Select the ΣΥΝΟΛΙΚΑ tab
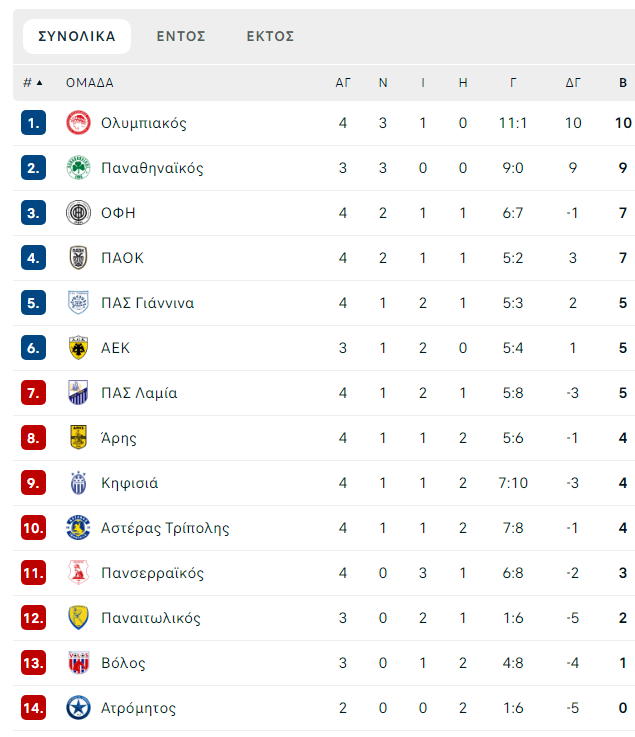The width and height of the screenshot is (635, 737). [77, 36]
